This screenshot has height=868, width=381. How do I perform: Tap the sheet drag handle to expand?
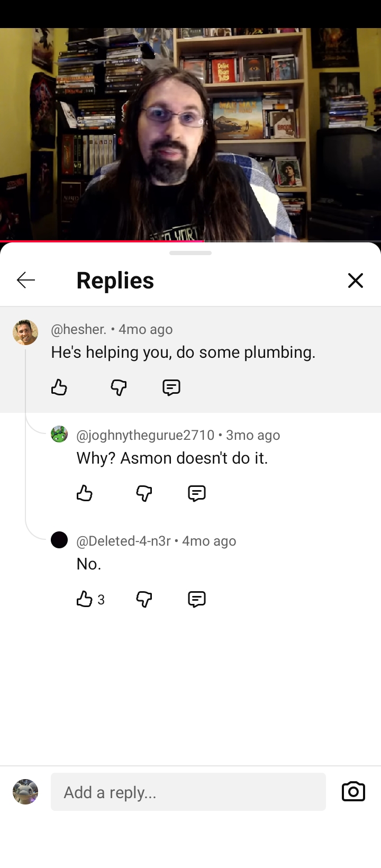click(190, 253)
